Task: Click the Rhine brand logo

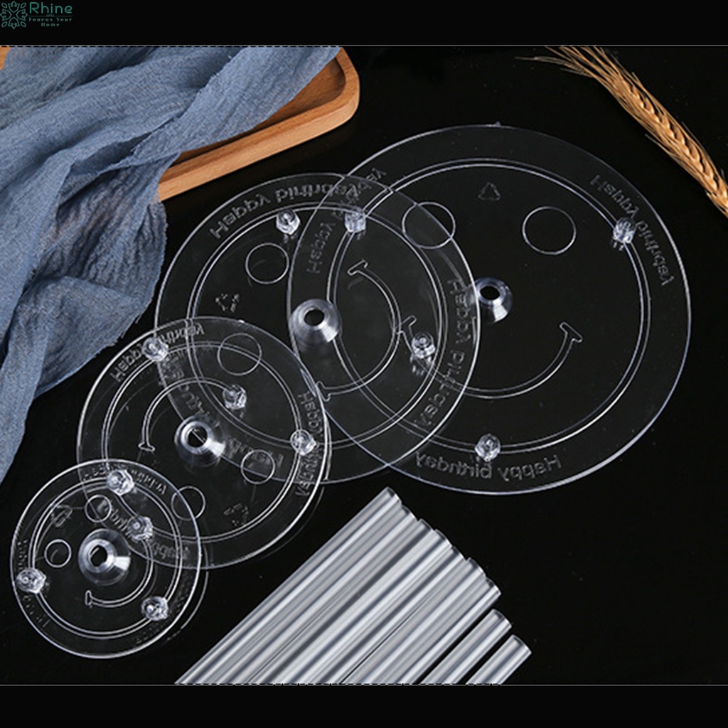Action: click(37, 14)
